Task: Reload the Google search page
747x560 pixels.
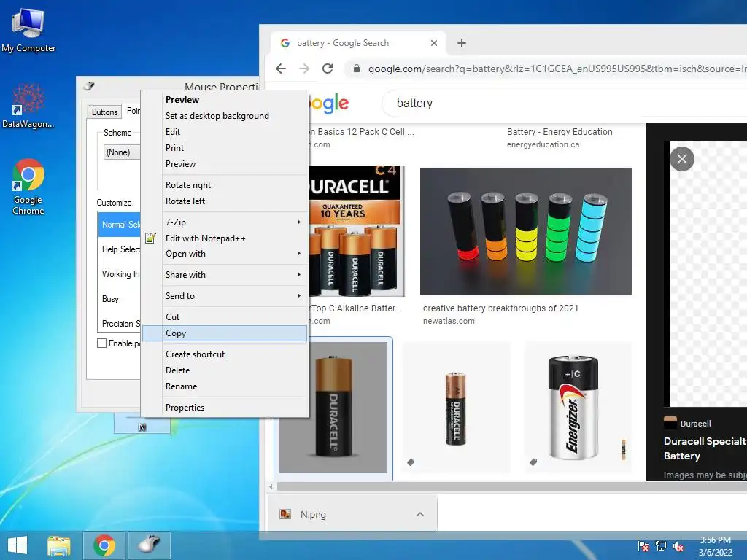Action: [x=328, y=69]
